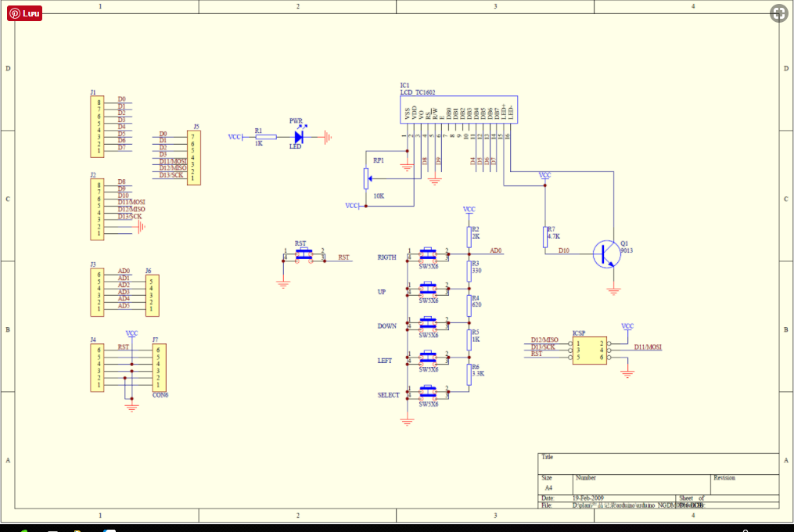The height and width of the screenshot is (532, 794).
Task: Select the '19-Feb-2009' date in title block
Action: [588, 498]
